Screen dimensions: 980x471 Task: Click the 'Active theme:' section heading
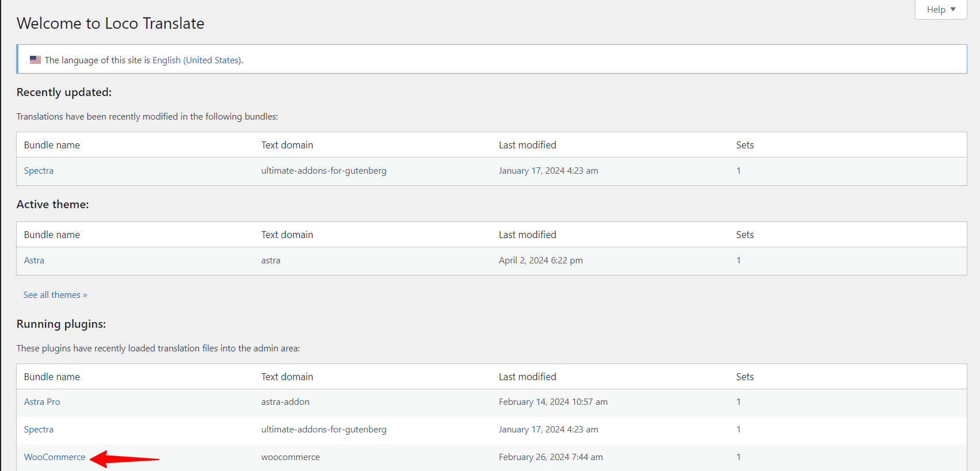point(52,205)
